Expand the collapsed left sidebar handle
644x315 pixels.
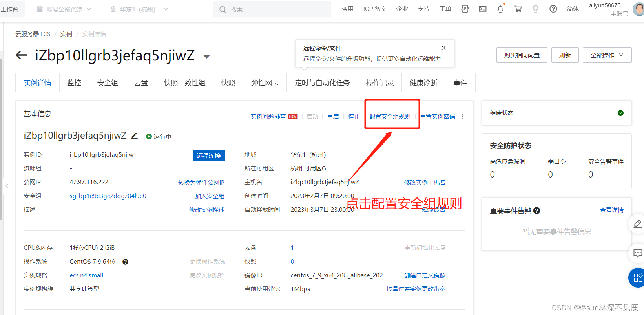[7, 186]
